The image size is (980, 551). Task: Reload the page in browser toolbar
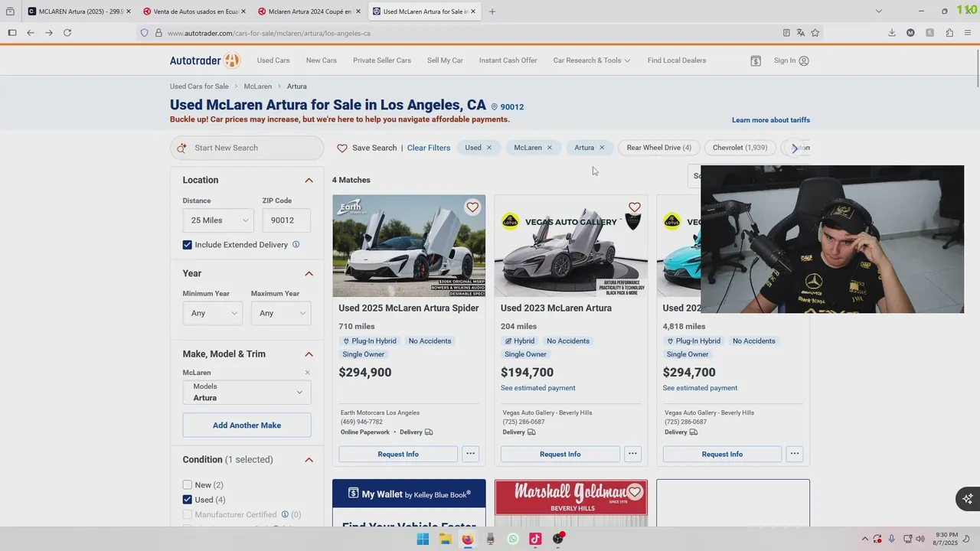[x=67, y=33]
